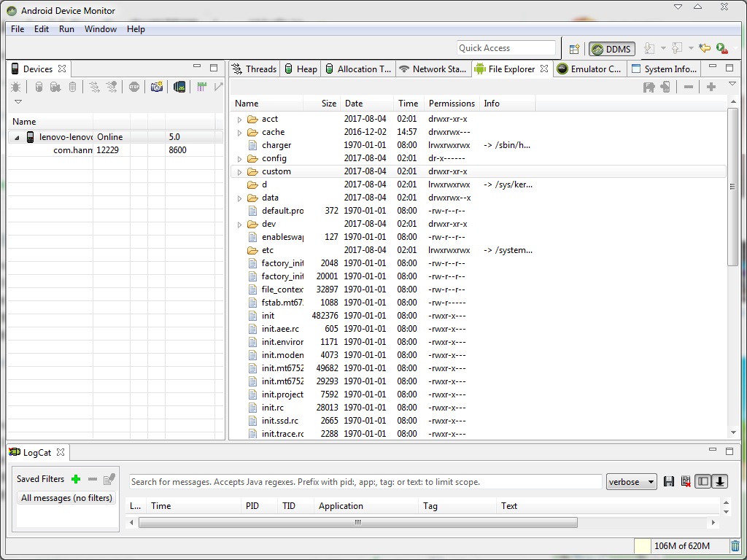Sort files by Size column header

322,104
